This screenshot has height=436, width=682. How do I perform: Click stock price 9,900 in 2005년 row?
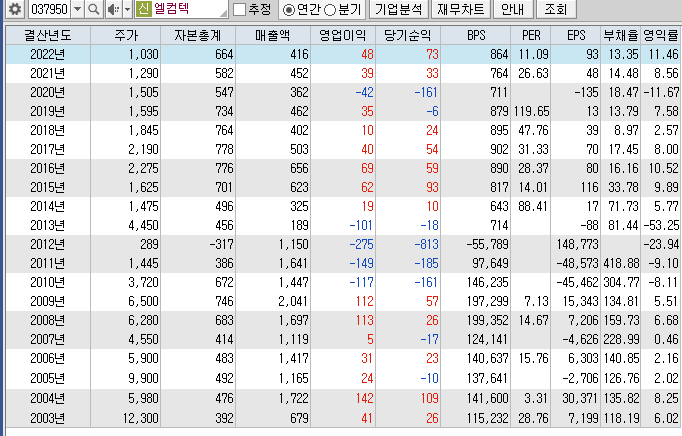[144, 378]
